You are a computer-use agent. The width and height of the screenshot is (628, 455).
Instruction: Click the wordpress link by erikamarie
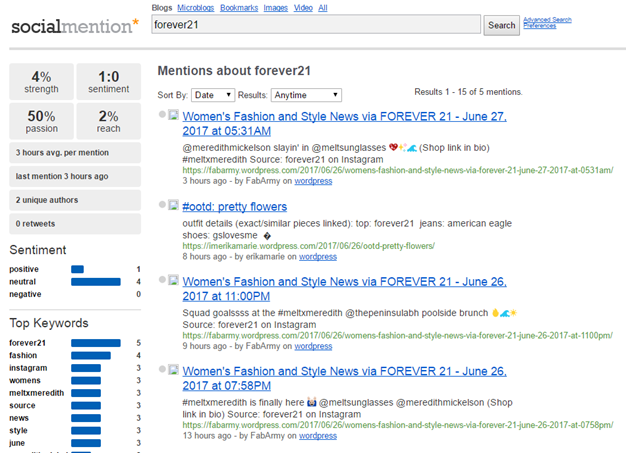[x=318, y=257]
